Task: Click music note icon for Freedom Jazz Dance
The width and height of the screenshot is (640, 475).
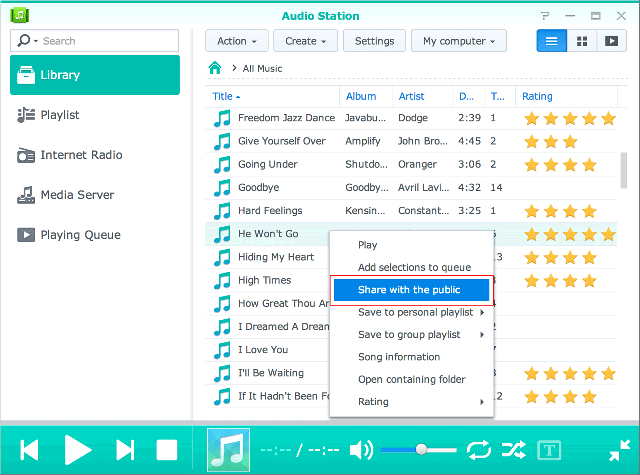Action: coord(222,118)
